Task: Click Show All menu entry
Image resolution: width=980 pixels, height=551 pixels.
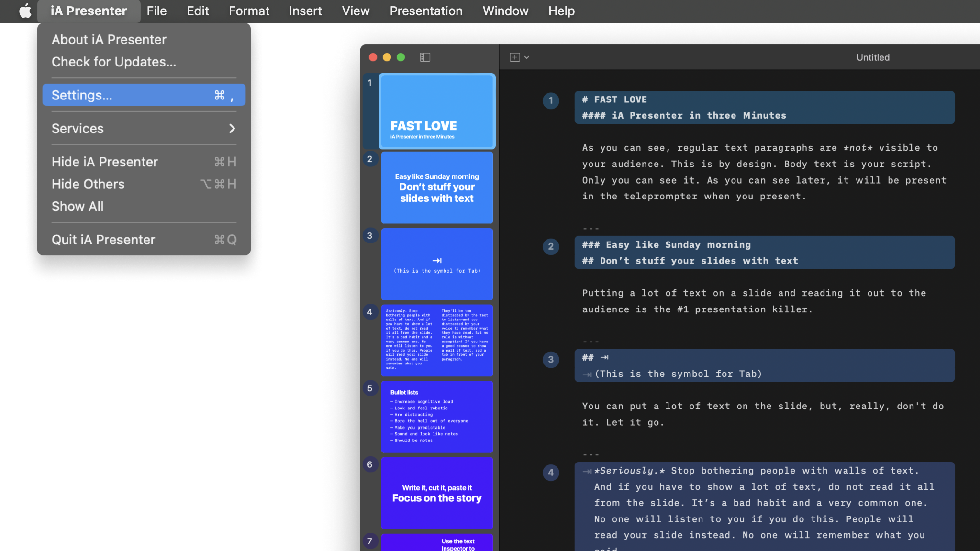Action: pos(144,207)
